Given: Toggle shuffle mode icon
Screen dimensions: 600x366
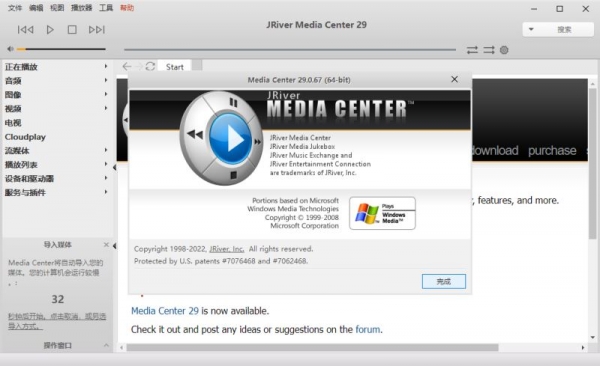Looking at the screenshot, I should click(489, 50).
